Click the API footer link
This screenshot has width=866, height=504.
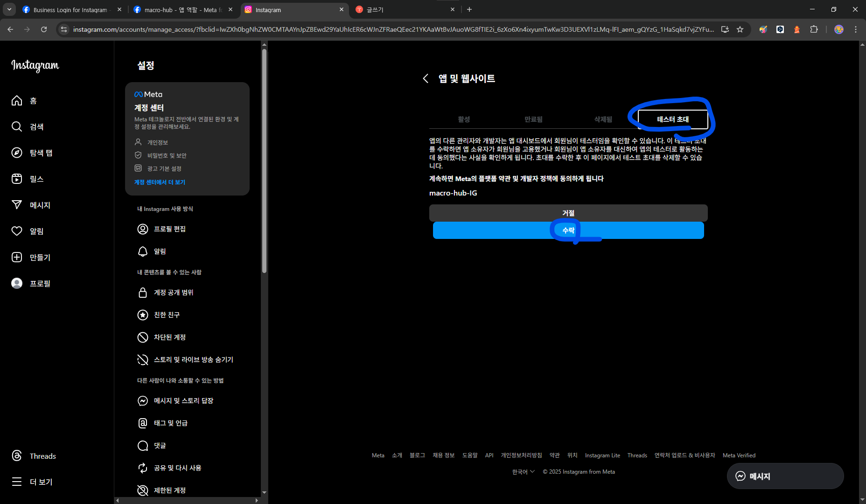click(489, 455)
